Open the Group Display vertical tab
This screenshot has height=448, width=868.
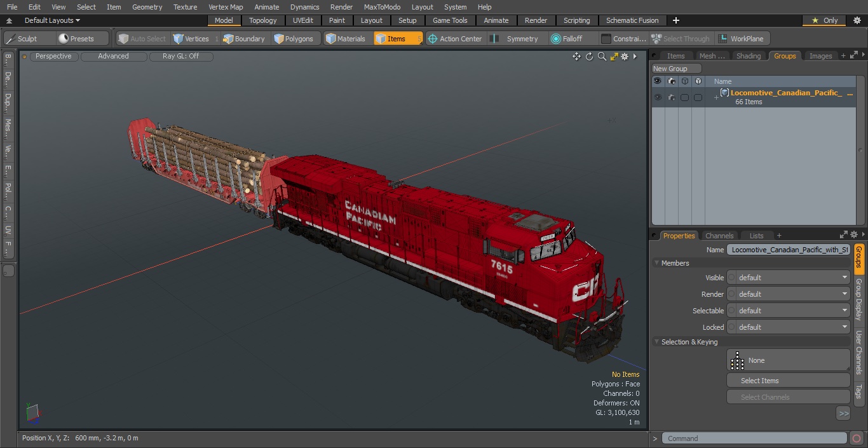[858, 299]
